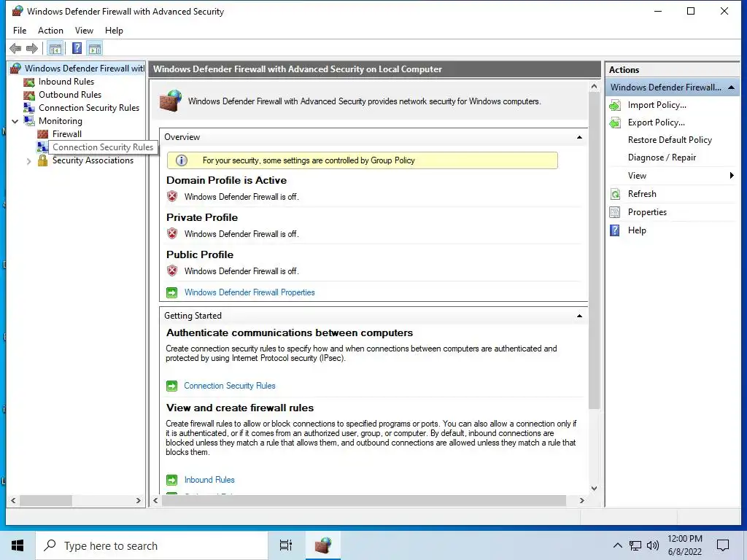Click green arrow icon beside Windows Defender Firewall Properties
The height and width of the screenshot is (560, 747).
coord(172,292)
